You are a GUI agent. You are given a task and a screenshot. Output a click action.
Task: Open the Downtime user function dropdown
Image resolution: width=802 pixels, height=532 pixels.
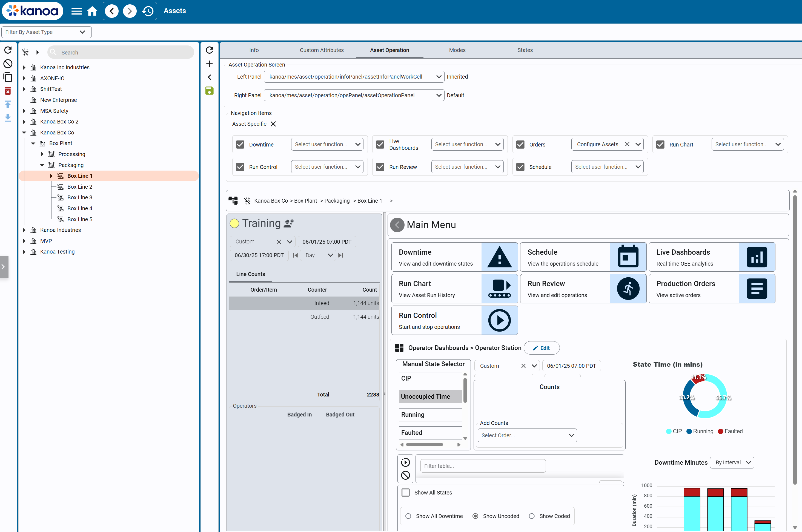[x=327, y=145]
